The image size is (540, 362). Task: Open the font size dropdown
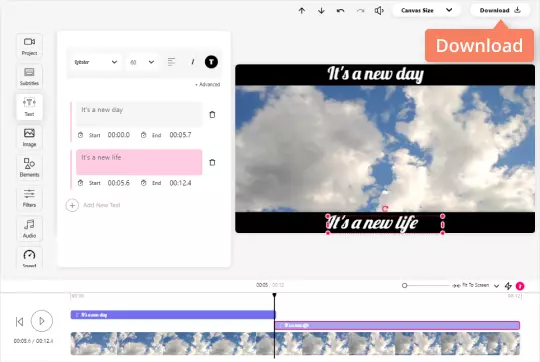coord(142,62)
